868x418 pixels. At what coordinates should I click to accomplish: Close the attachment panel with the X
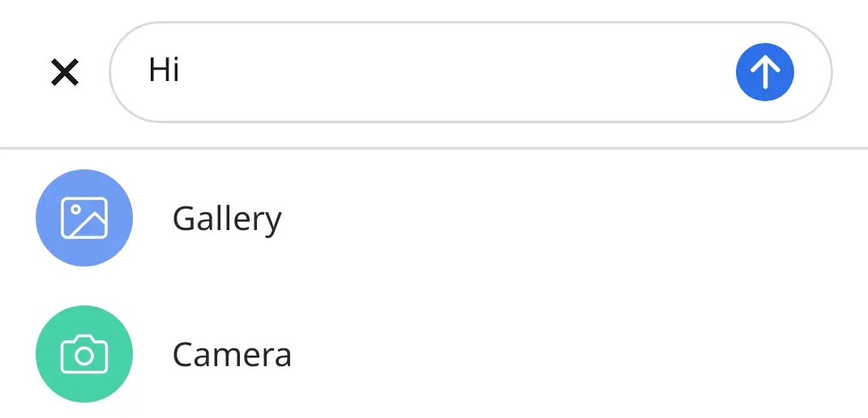pyautogui.click(x=65, y=73)
